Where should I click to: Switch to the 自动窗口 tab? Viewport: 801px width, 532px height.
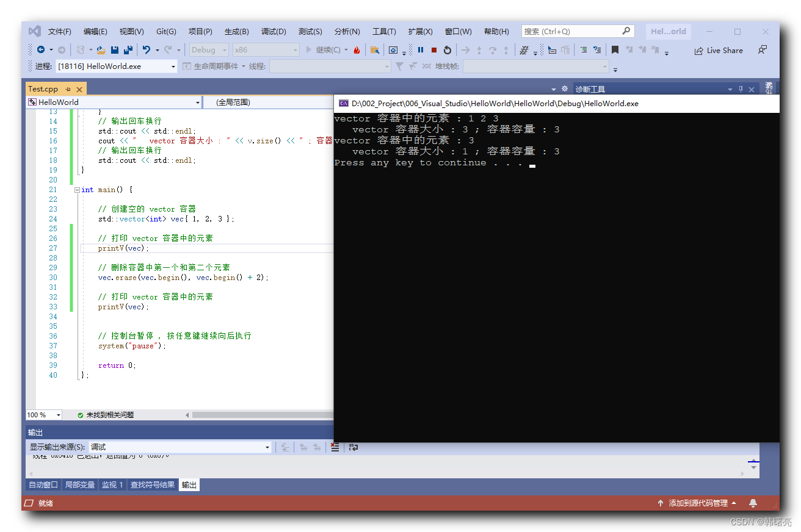(43, 485)
